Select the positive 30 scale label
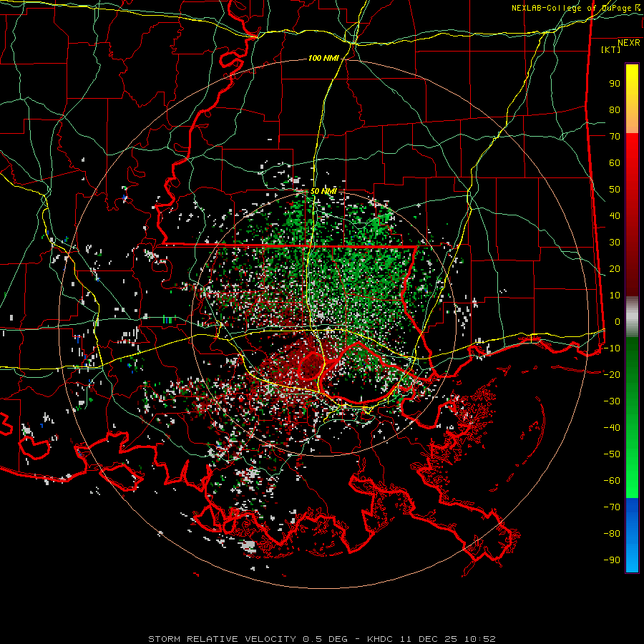The width and height of the screenshot is (644, 644). (615, 243)
